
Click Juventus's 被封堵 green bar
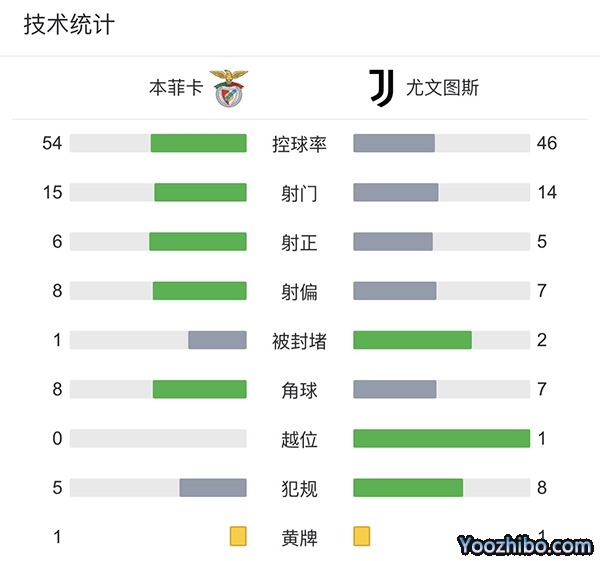412,340
